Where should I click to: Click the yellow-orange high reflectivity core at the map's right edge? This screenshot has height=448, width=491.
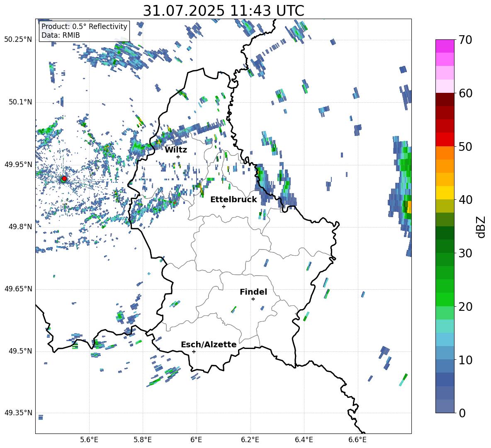click(408, 207)
